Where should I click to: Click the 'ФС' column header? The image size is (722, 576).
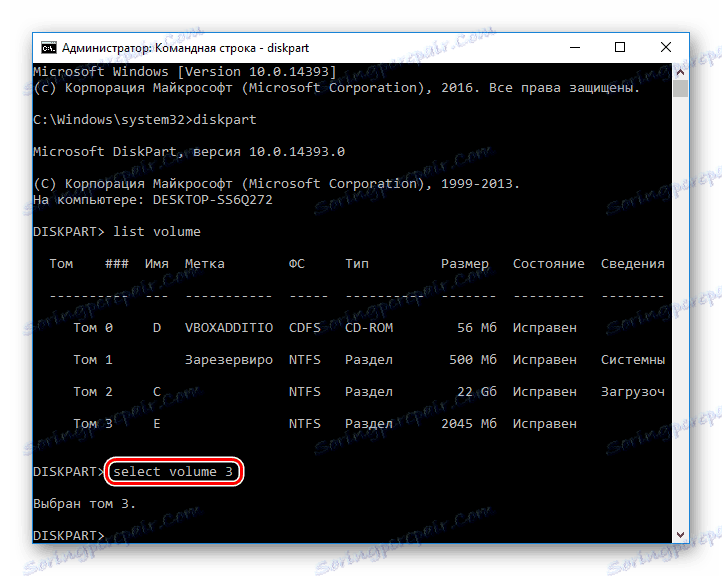[x=297, y=264]
